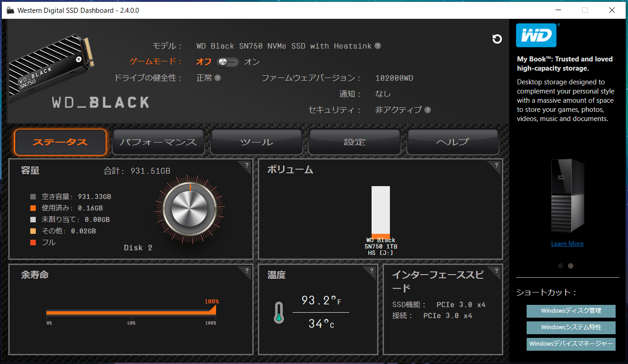Open Windowsシステム特性 shortcut

pyautogui.click(x=571, y=327)
